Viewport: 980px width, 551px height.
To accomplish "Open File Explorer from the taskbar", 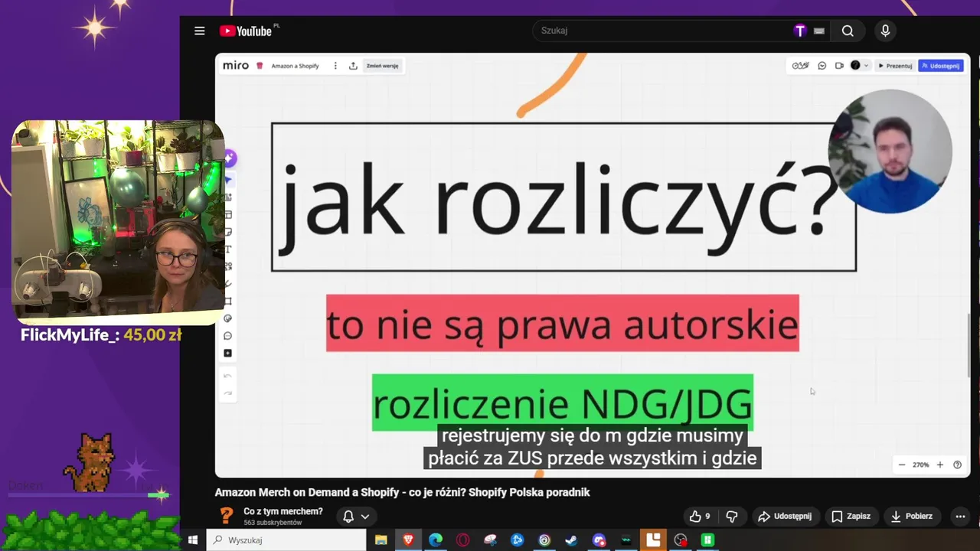I will coord(381,540).
